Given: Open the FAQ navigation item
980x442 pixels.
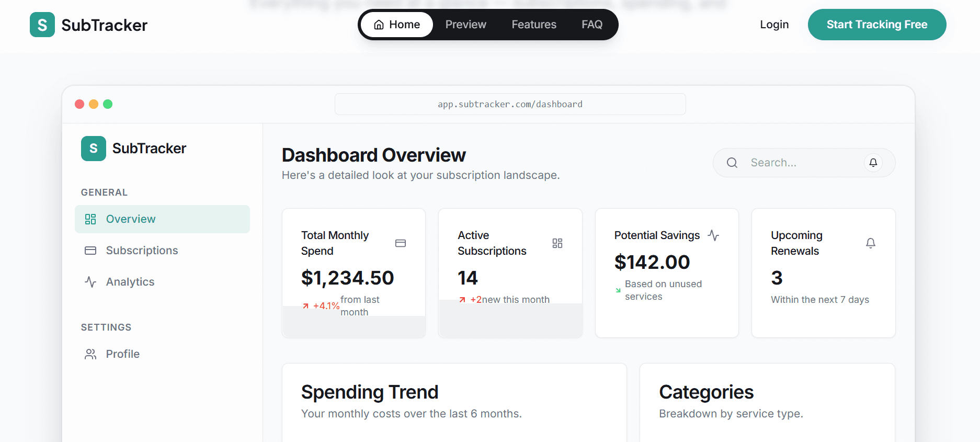Looking at the screenshot, I should click(592, 25).
